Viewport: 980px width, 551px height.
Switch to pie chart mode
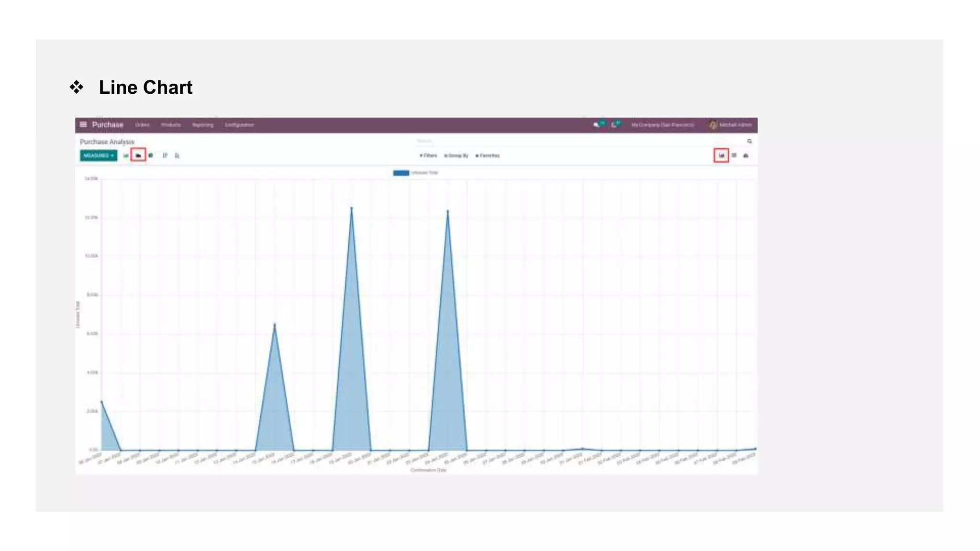click(x=151, y=155)
